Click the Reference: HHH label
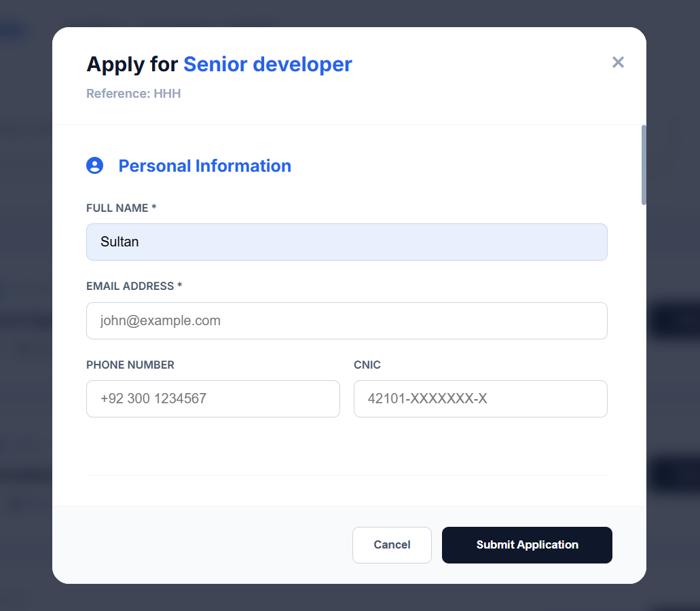This screenshot has height=611, width=700. 133,93
